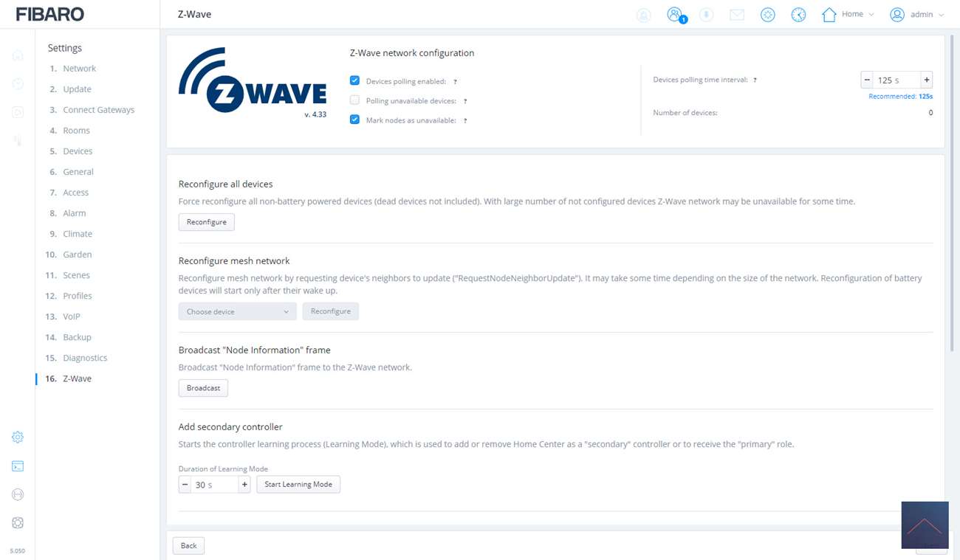
Task: Click the 5.050 version number in sidebar
Action: click(x=18, y=551)
